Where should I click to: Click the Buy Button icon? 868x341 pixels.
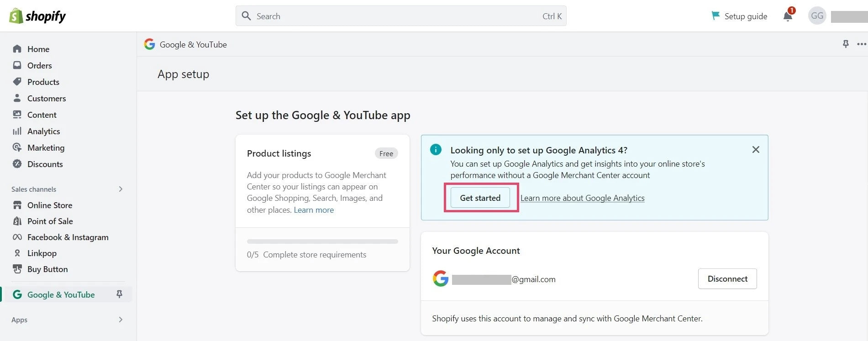click(17, 269)
